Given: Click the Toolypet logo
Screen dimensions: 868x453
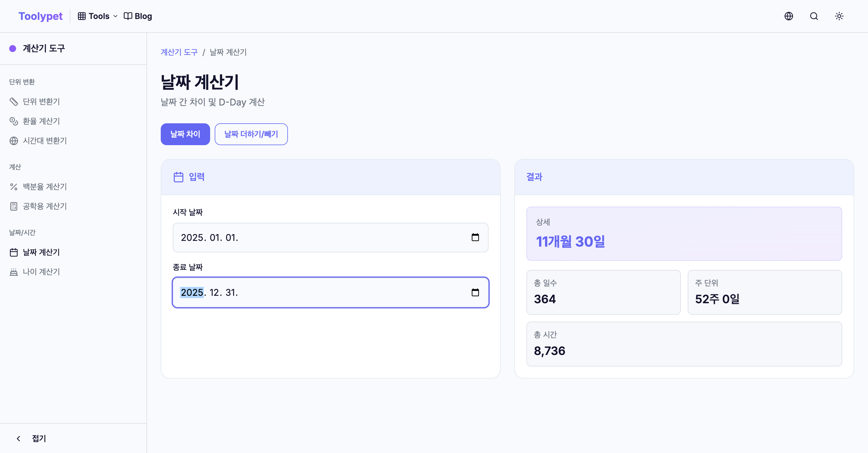Looking at the screenshot, I should [x=40, y=16].
